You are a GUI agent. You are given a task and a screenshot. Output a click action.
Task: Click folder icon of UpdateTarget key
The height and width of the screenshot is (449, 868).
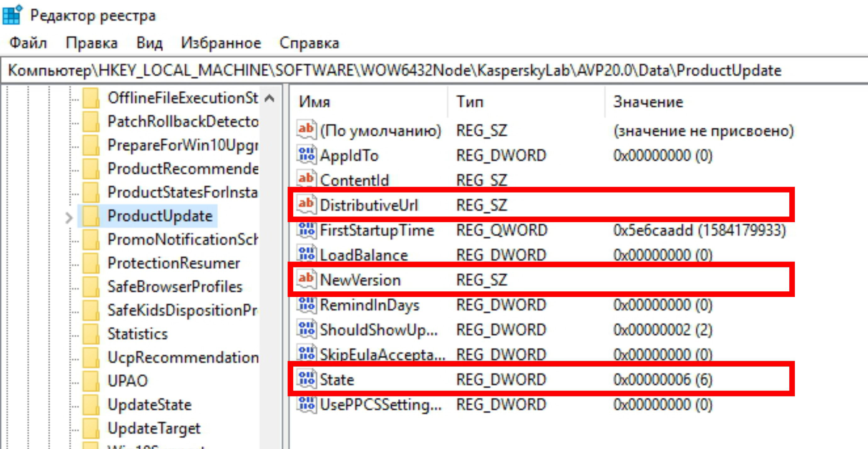(91, 429)
